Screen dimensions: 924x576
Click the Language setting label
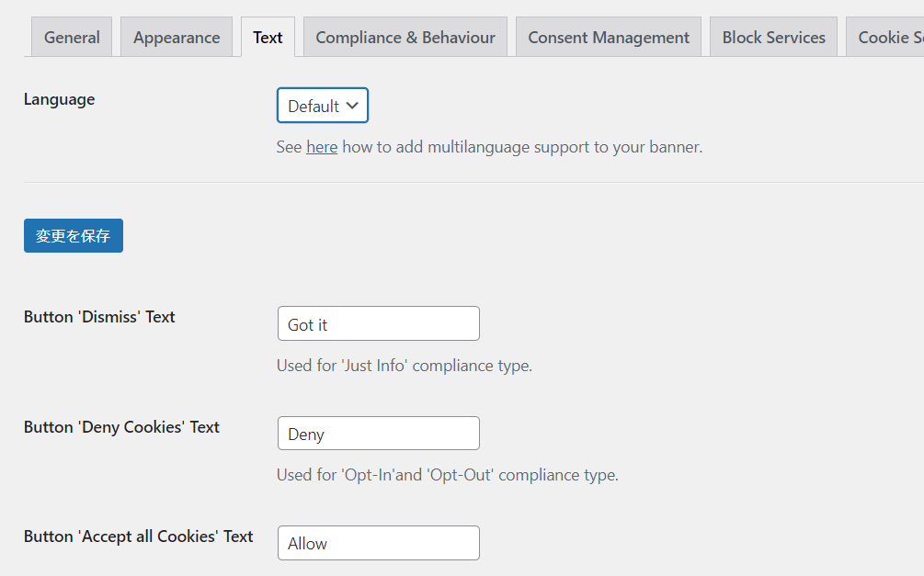(x=59, y=99)
